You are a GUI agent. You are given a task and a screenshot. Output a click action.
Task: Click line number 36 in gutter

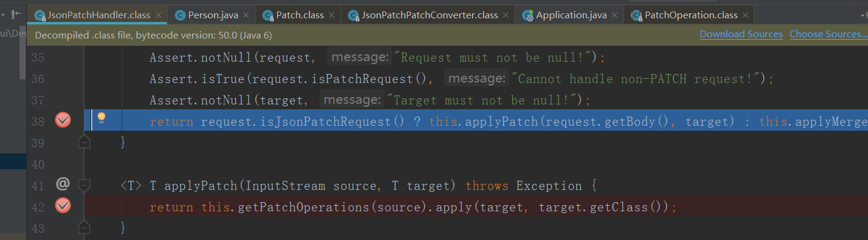(37, 79)
